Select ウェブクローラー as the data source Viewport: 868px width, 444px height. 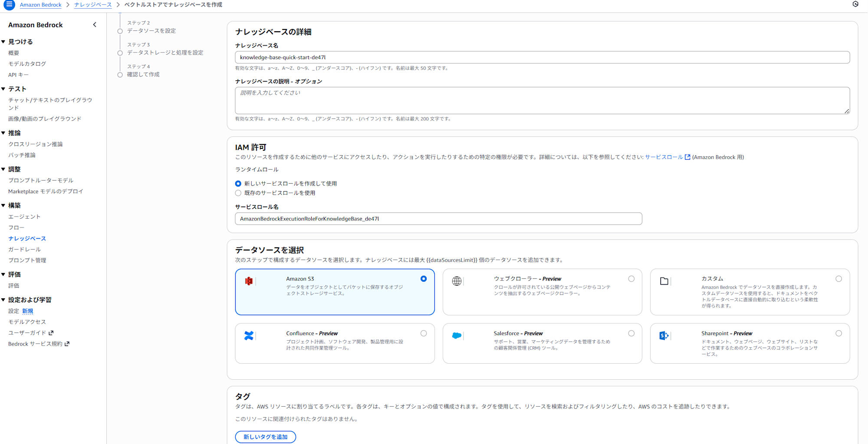click(x=631, y=279)
